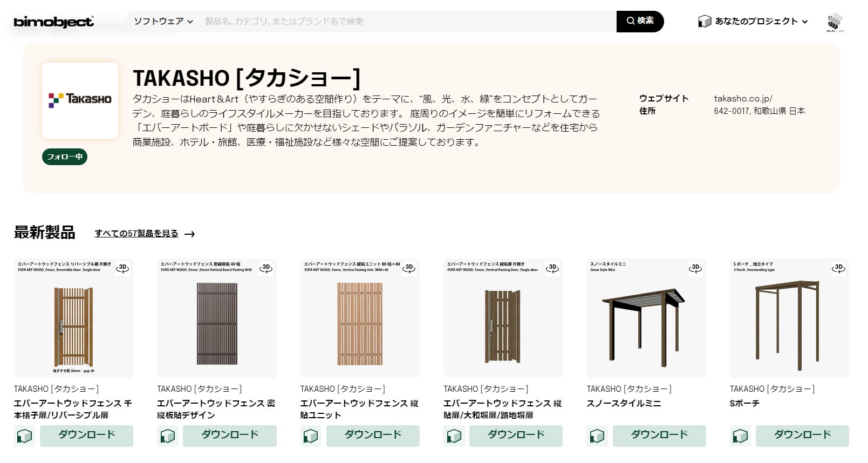Visit takasho.co.jp website link

(743, 98)
